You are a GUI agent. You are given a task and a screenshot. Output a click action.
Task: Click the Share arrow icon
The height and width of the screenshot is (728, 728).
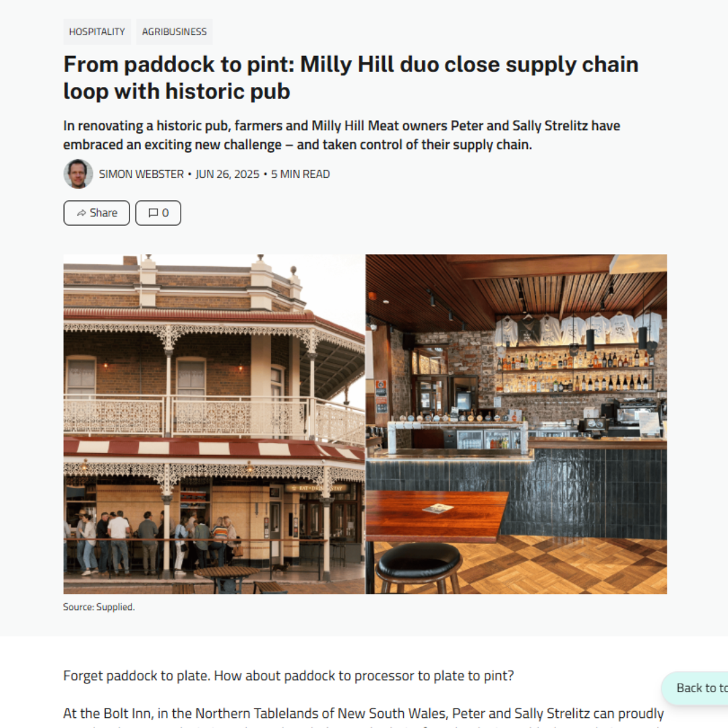pyautogui.click(x=82, y=212)
